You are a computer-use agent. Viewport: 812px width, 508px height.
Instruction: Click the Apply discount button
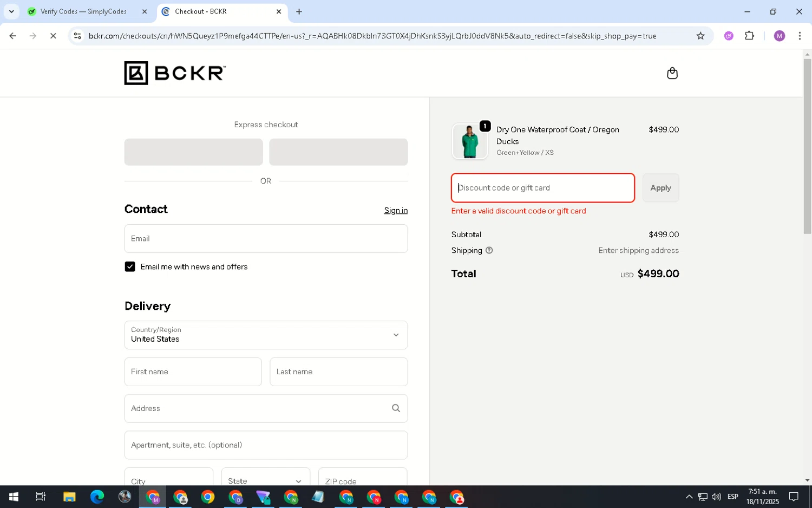click(x=660, y=188)
